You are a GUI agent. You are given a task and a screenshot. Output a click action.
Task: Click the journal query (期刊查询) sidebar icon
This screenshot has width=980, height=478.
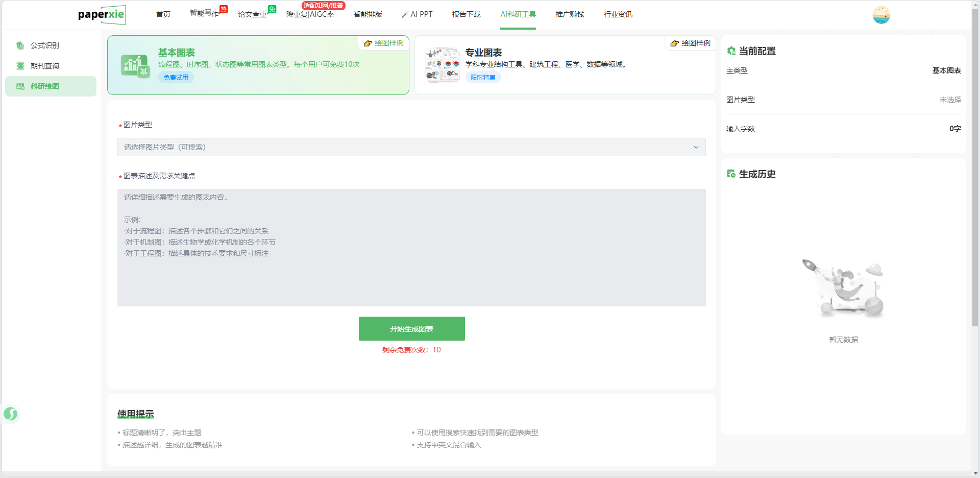(x=20, y=66)
